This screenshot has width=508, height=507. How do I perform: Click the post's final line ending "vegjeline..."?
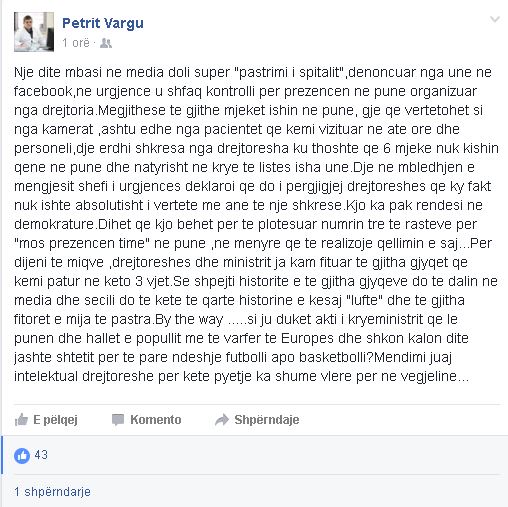tap(242, 376)
